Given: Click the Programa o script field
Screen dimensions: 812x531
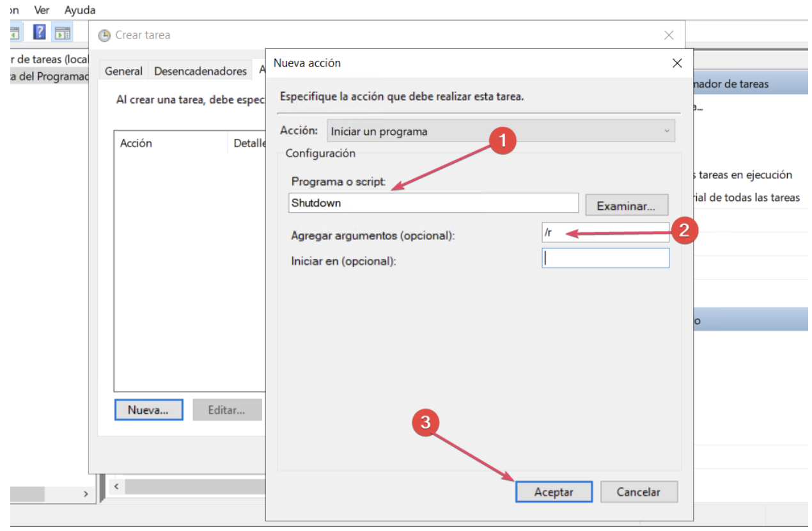Looking at the screenshot, I should [433, 203].
